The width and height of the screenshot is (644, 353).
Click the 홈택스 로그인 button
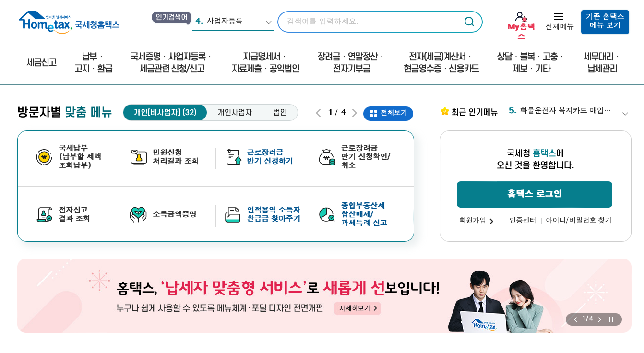tap(535, 194)
